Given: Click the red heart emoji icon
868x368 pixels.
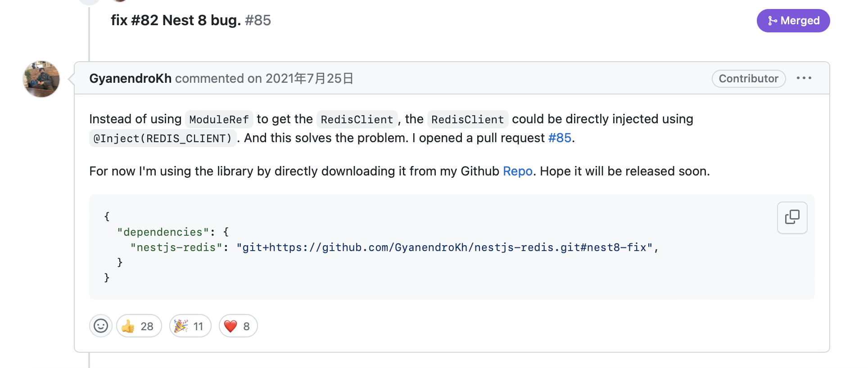Looking at the screenshot, I should click(231, 326).
